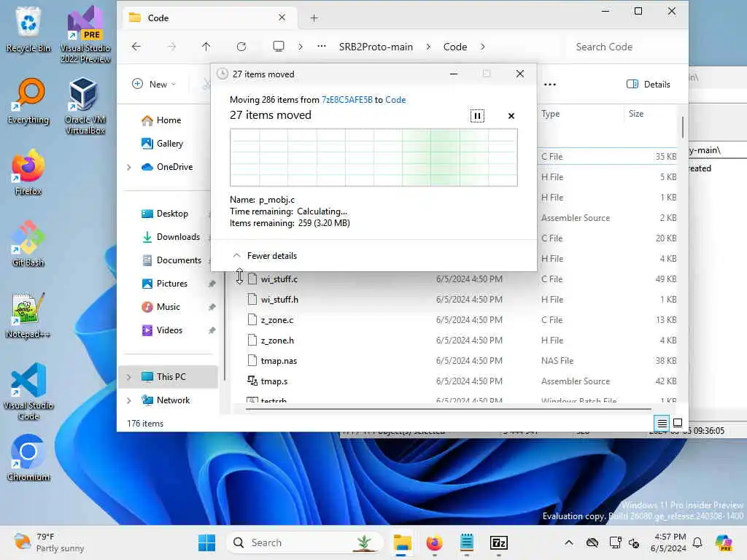Go back in File Explorer
This screenshot has width=747, height=560.
tap(136, 47)
